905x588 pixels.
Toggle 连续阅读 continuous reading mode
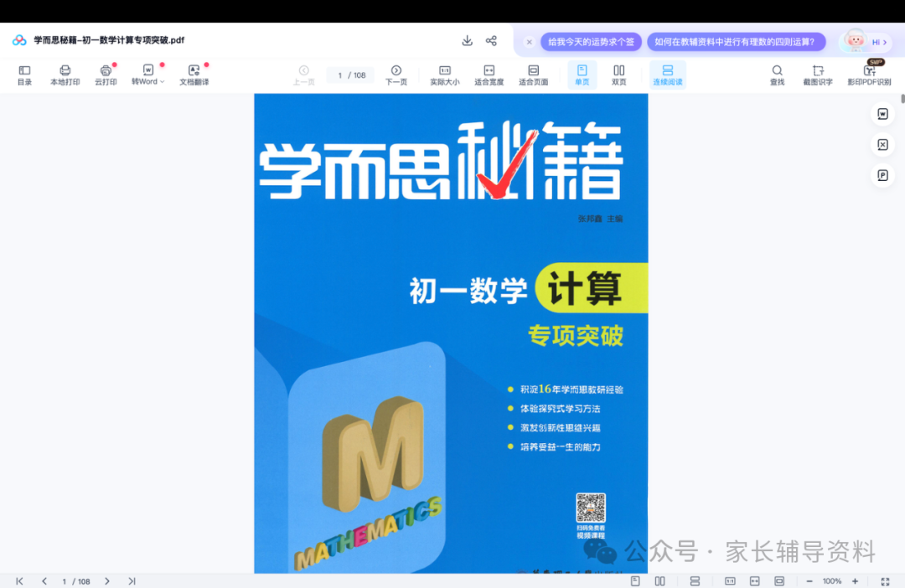point(668,75)
